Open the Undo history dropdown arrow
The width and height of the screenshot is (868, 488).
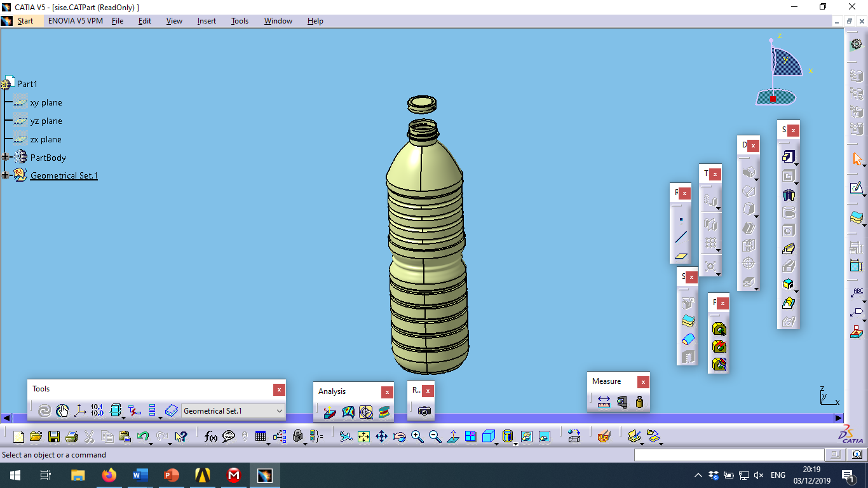coord(151,443)
